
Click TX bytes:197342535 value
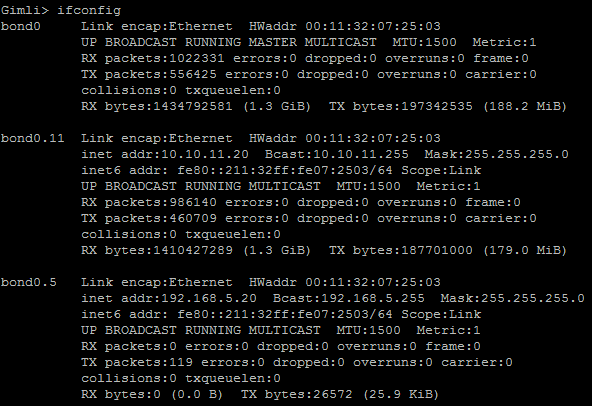[x=401, y=106]
